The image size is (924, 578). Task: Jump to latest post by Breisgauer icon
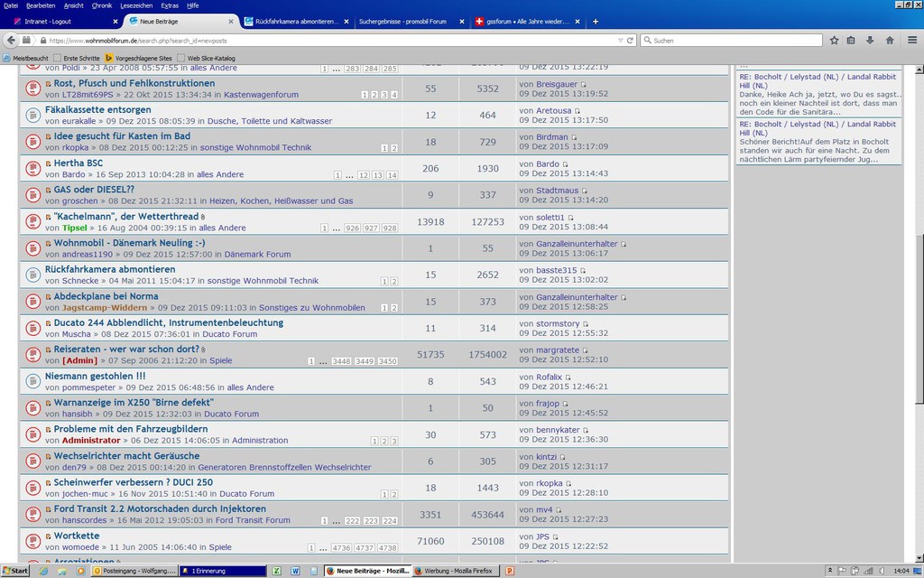(x=584, y=85)
